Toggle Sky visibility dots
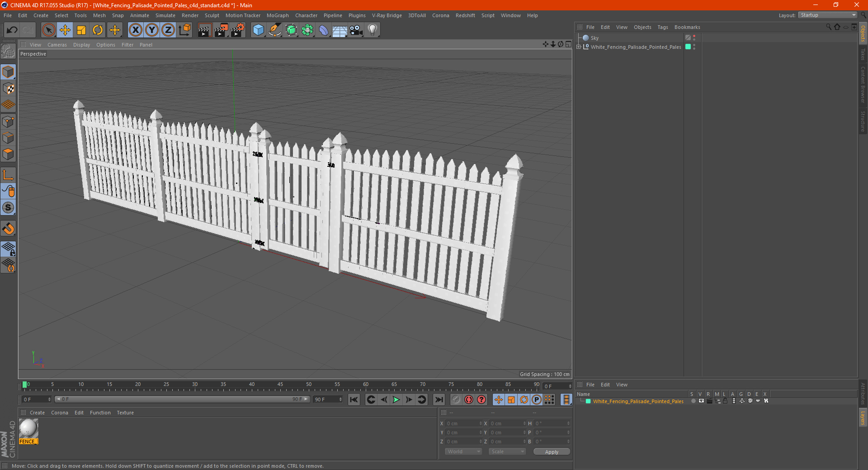Image resolution: width=868 pixels, height=470 pixels. click(694, 38)
